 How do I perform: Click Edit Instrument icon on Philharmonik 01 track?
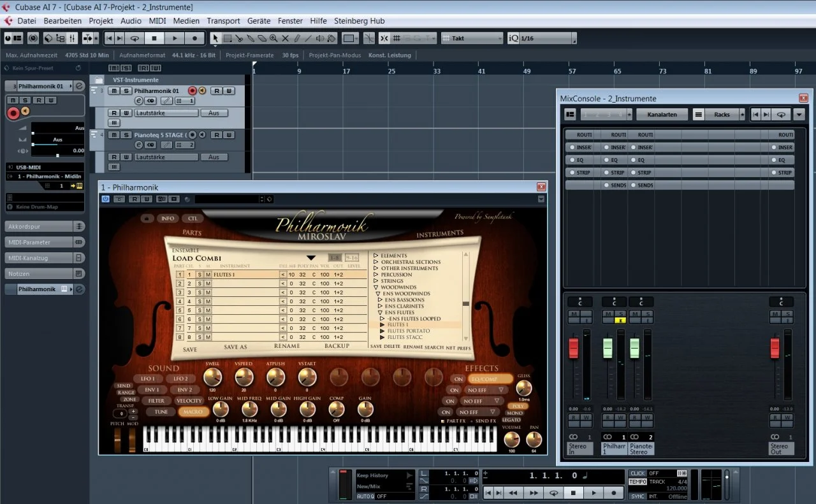(139, 101)
